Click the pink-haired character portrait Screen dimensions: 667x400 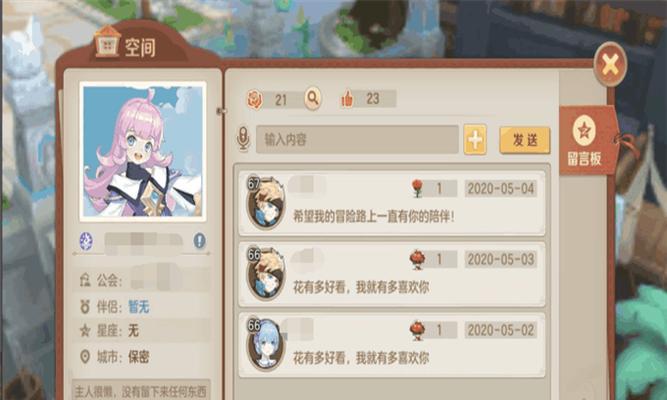[143, 151]
